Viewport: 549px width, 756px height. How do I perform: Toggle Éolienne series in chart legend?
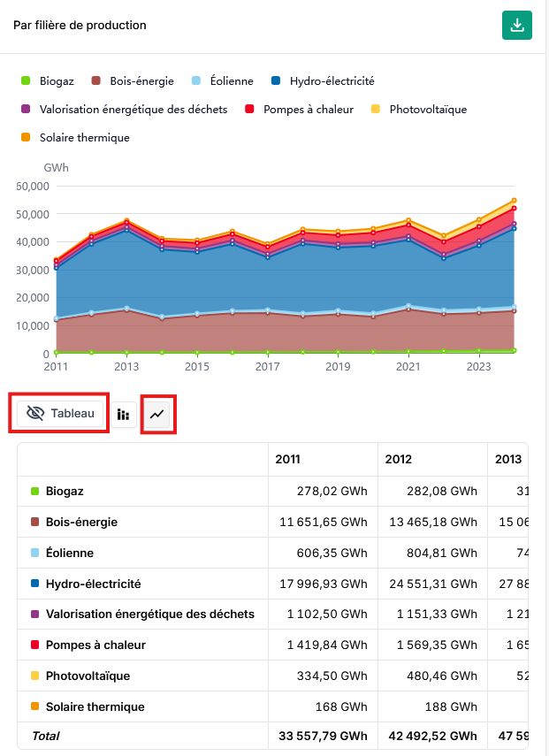point(222,81)
